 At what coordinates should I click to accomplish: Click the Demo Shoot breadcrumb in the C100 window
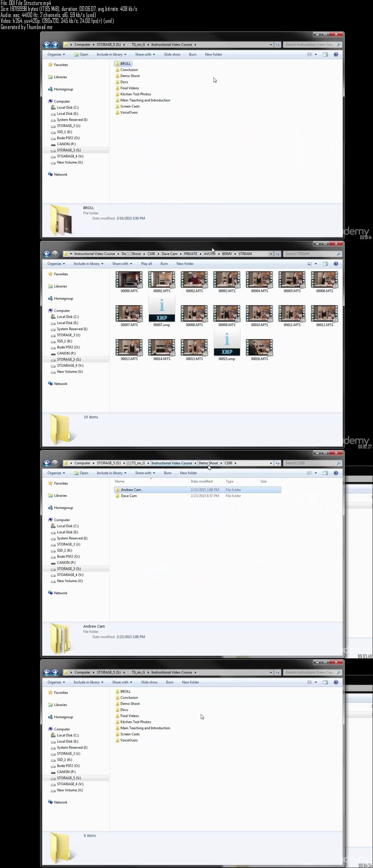[208, 463]
